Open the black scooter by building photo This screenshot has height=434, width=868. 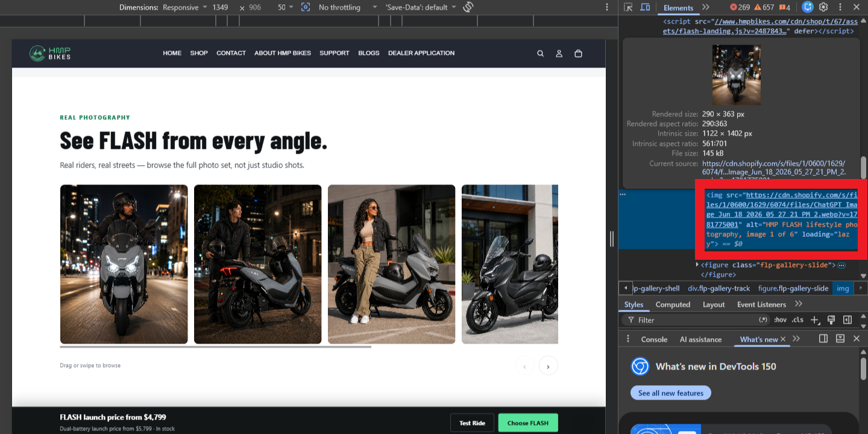(510, 264)
